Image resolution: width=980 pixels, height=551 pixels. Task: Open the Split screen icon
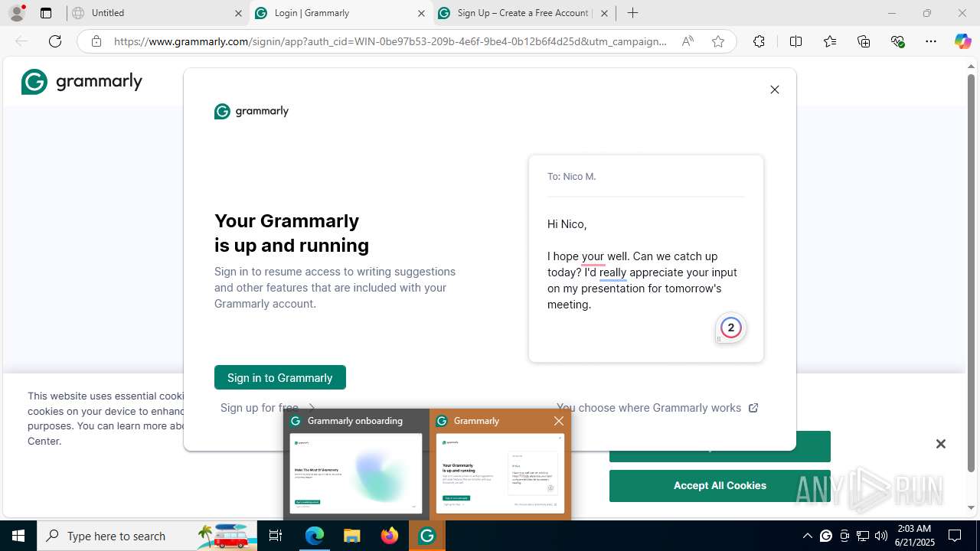pyautogui.click(x=795, y=41)
